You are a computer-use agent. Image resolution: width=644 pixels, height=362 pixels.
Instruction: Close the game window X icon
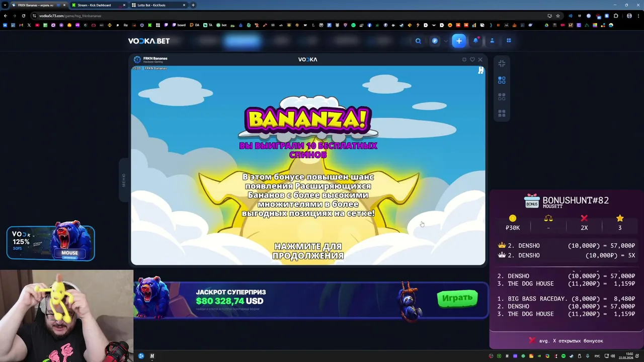(480, 59)
